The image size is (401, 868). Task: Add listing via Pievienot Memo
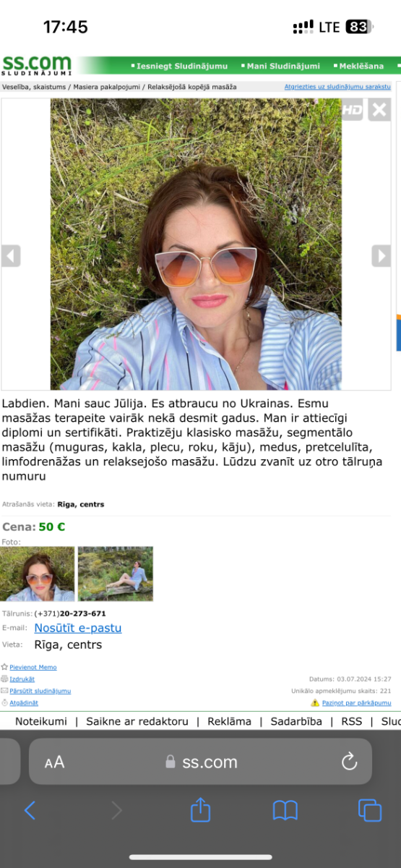[x=33, y=667]
